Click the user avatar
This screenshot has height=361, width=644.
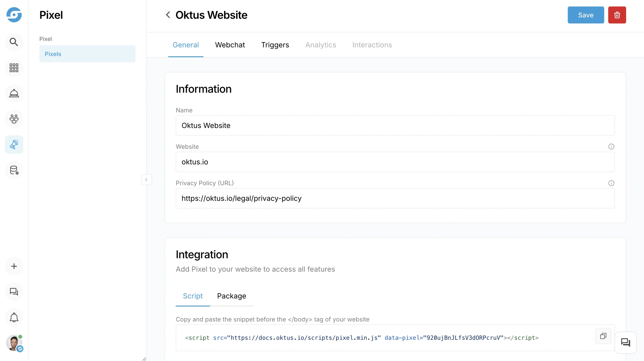point(14,343)
